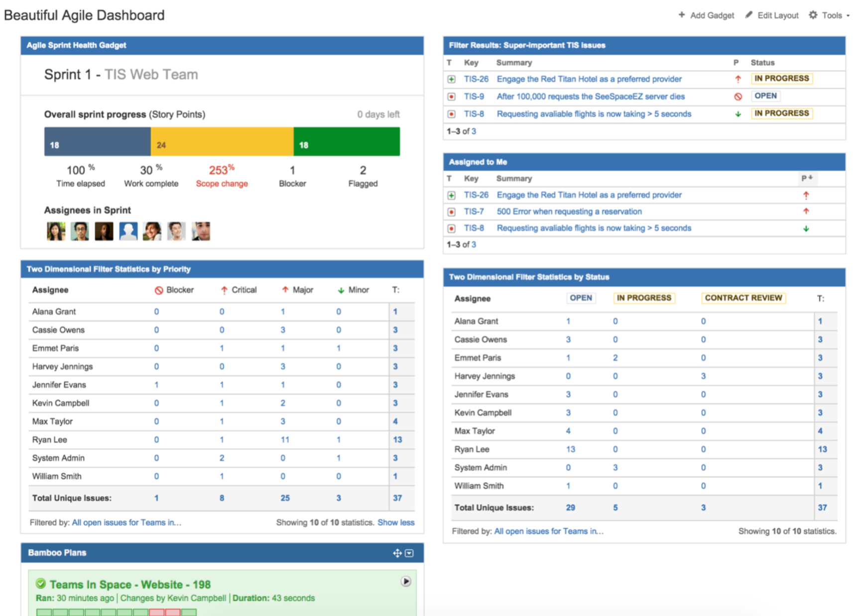Open the TIS-9 key link
Viewport: 862px width, 616px height.
474,97
